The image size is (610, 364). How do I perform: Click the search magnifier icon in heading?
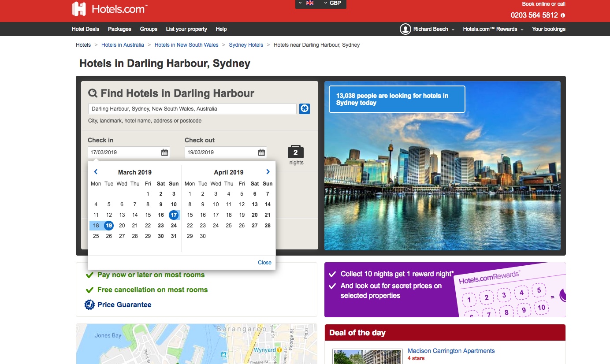click(x=93, y=93)
